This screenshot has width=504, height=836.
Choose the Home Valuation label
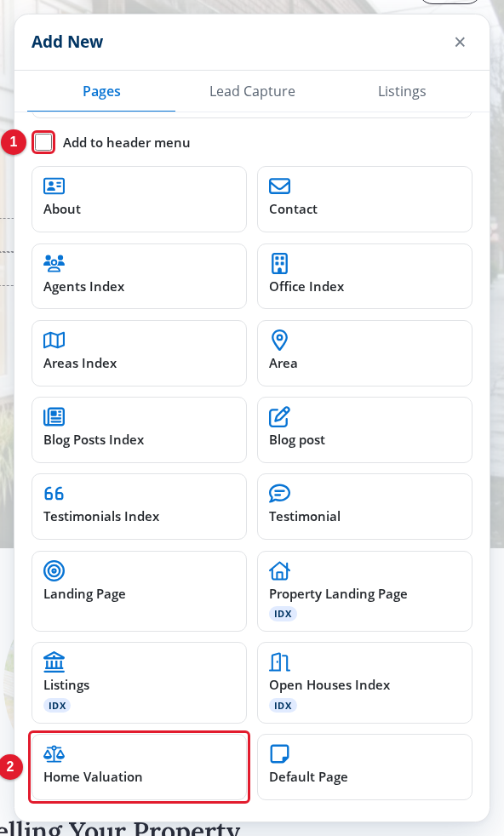pyautogui.click(x=93, y=777)
